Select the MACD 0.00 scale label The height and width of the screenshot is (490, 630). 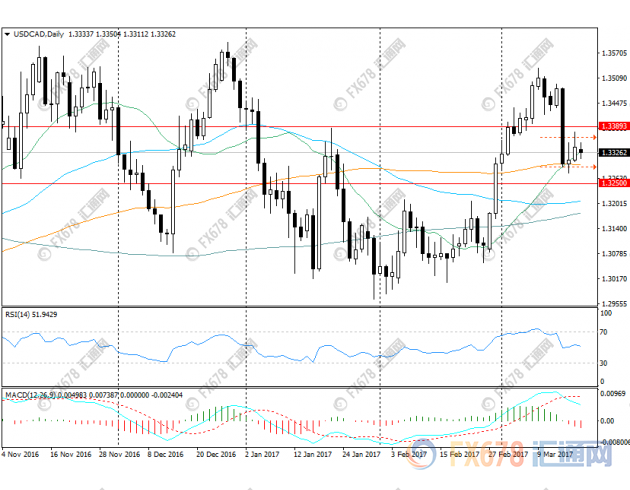coord(607,421)
